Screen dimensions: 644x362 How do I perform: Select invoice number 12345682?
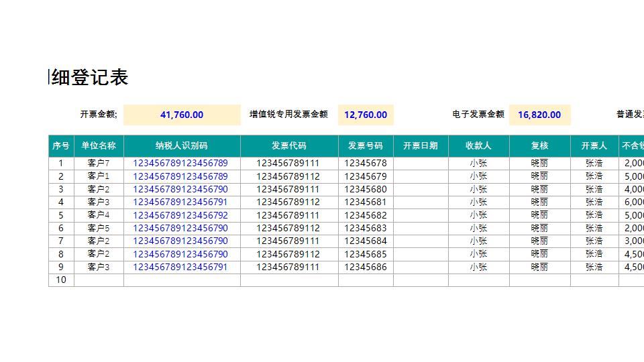pyautogui.click(x=366, y=215)
